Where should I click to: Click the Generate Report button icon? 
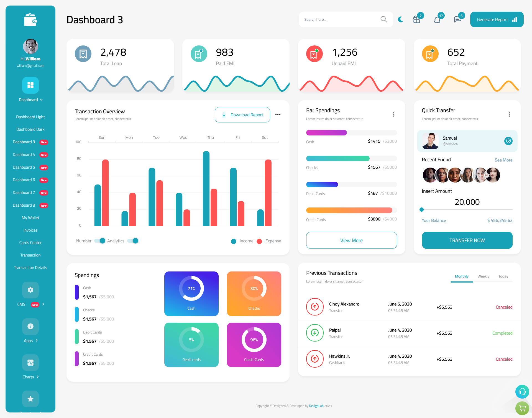tap(515, 19)
